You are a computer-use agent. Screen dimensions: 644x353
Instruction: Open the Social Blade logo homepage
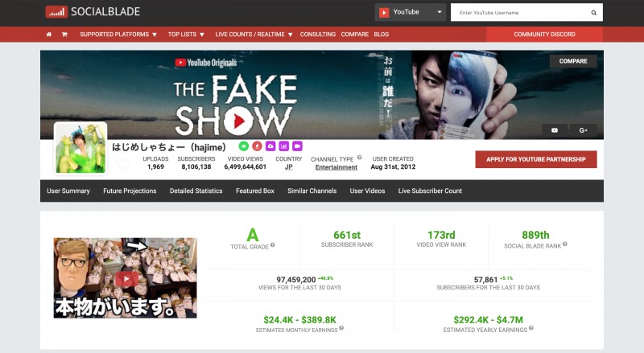coord(93,12)
